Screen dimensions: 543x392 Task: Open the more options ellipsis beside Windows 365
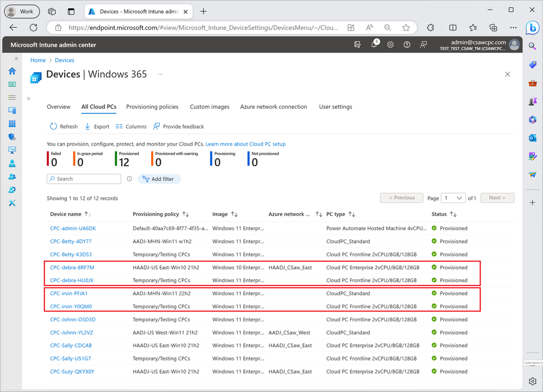160,74
